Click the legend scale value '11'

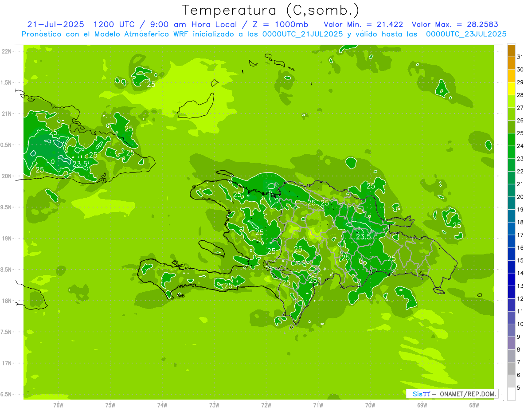click(520, 311)
